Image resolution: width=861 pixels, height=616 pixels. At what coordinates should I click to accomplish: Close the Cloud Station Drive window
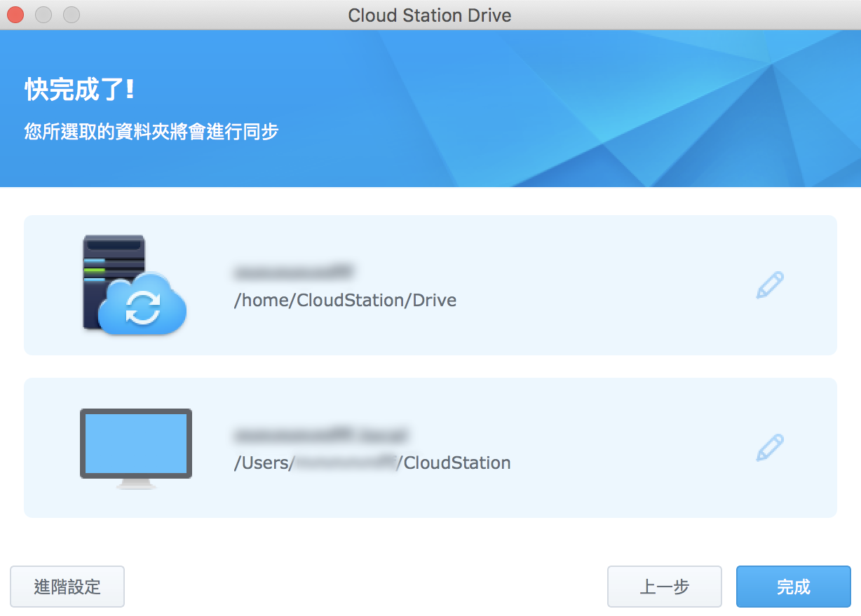pyautogui.click(x=15, y=15)
